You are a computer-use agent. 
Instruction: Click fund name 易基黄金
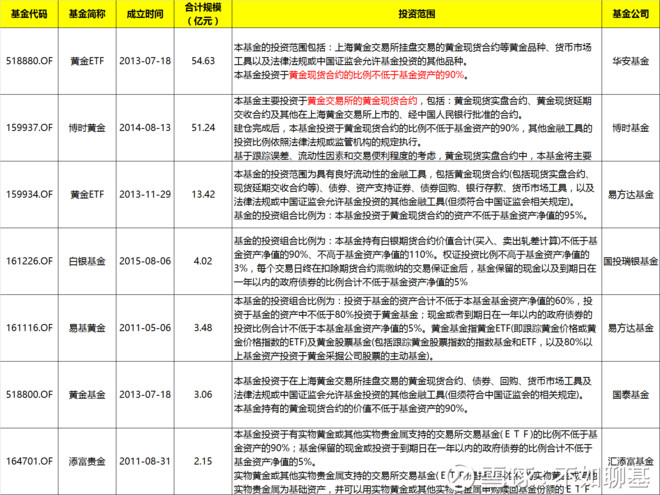(87, 328)
